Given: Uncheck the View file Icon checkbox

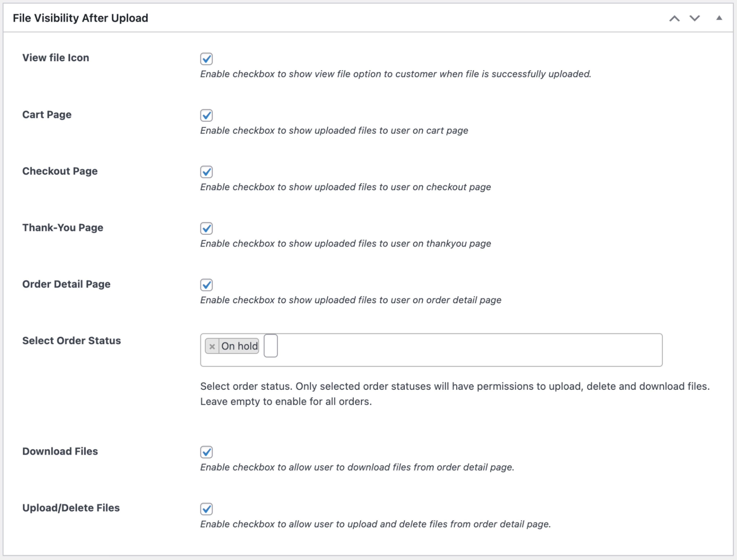Looking at the screenshot, I should (x=206, y=59).
